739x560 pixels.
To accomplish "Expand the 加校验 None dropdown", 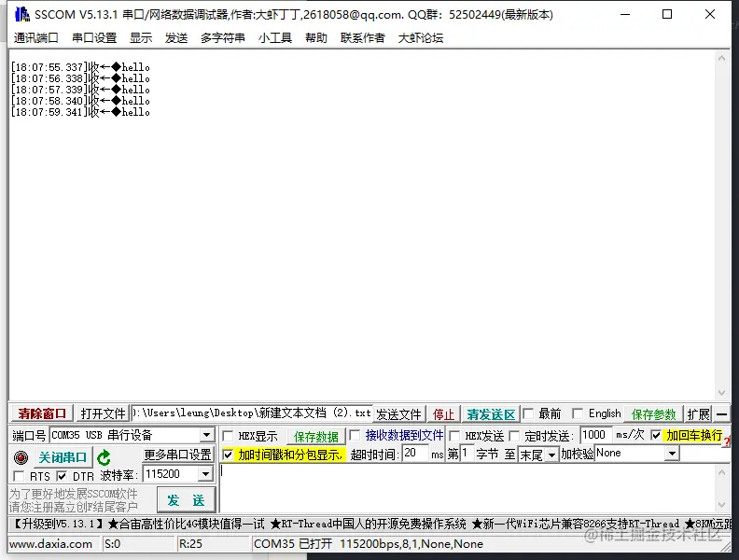I will [x=672, y=454].
